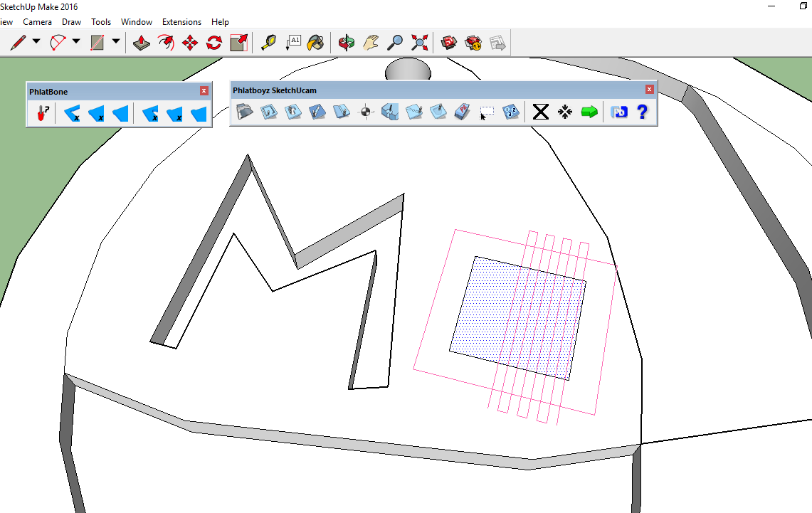Click the SketchUcam centerline crosshair tool
The height and width of the screenshot is (513, 812).
366,112
